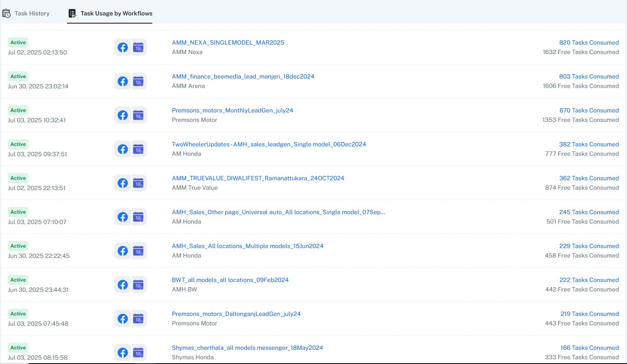Click Facebook icon for Premsons_motors_DaltonganjLeadGen_july24
The image size is (627, 364).
click(x=123, y=318)
